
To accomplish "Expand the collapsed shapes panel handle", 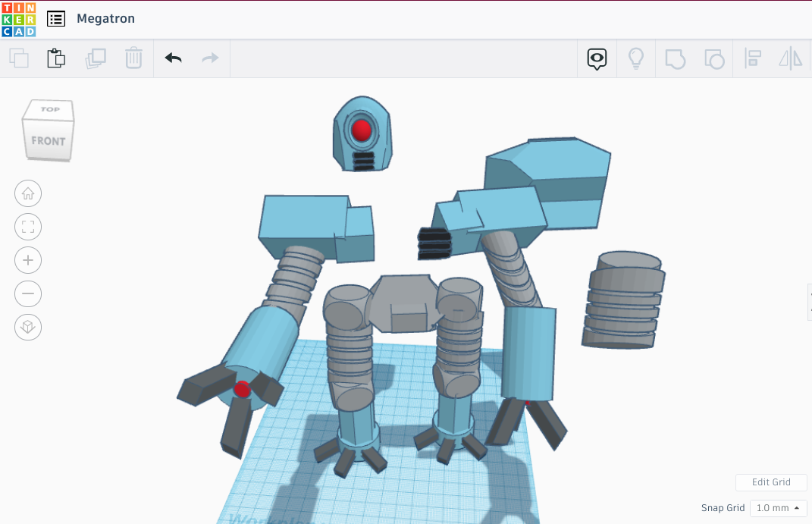I will [810, 302].
